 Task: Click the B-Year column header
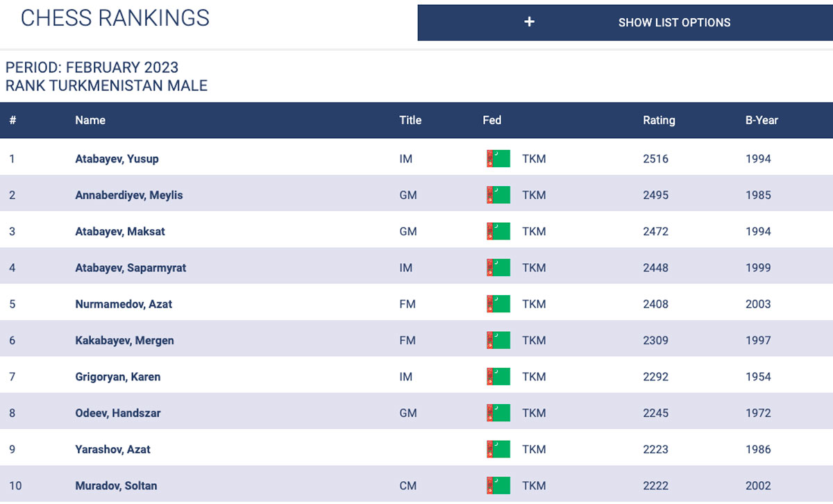[762, 120]
